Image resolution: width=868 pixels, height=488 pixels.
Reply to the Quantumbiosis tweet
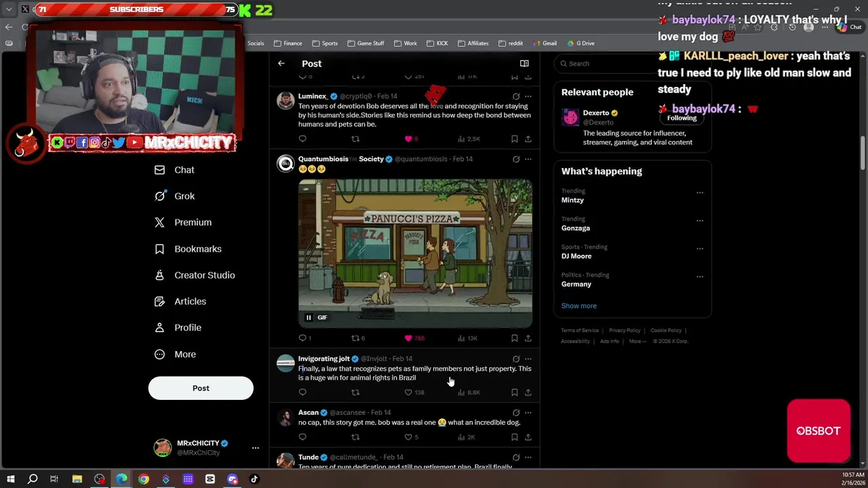click(x=302, y=338)
